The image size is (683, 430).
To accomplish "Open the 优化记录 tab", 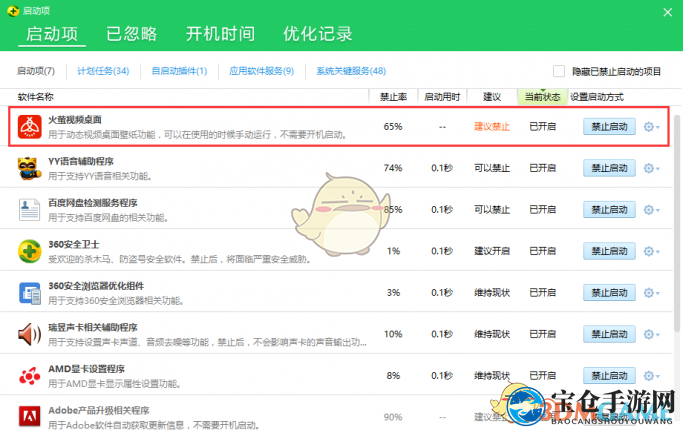I will point(318,34).
